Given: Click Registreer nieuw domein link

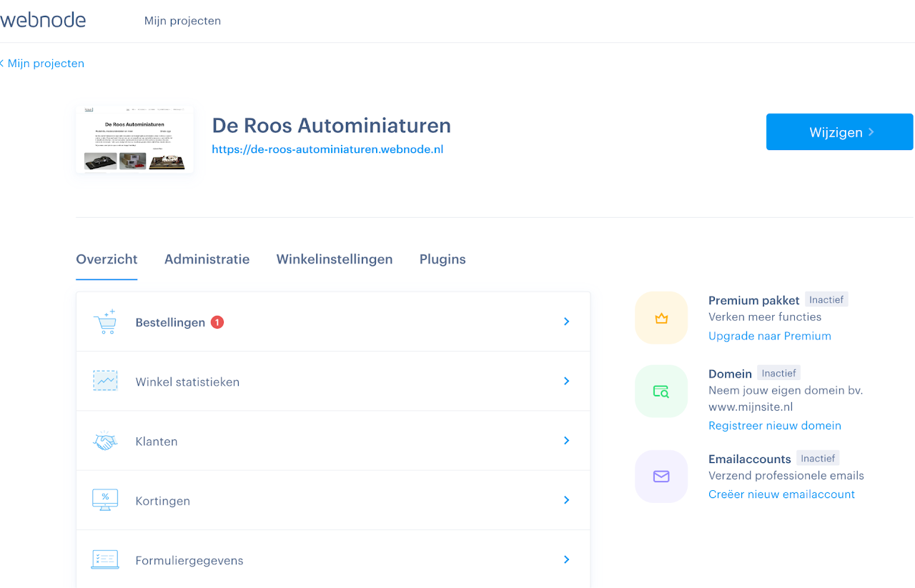Looking at the screenshot, I should 775,425.
